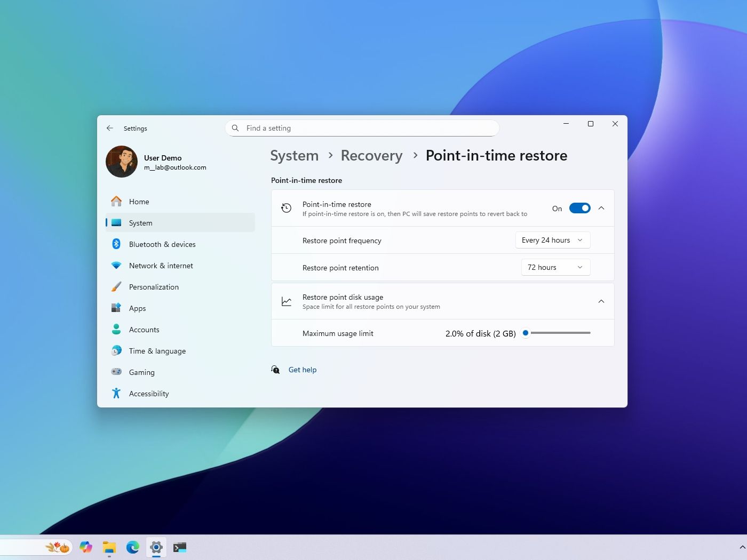Click the m_lab@outlook.com account email
Screen dimensions: 747x560
pos(175,167)
